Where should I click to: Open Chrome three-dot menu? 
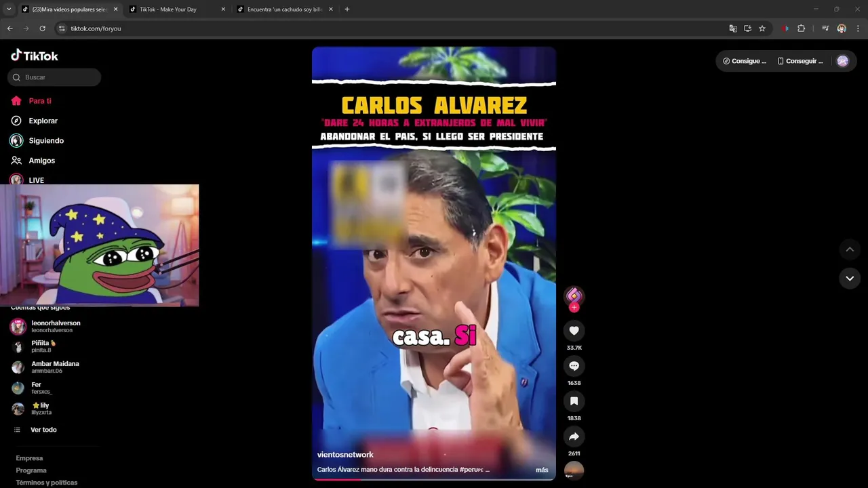(859, 28)
